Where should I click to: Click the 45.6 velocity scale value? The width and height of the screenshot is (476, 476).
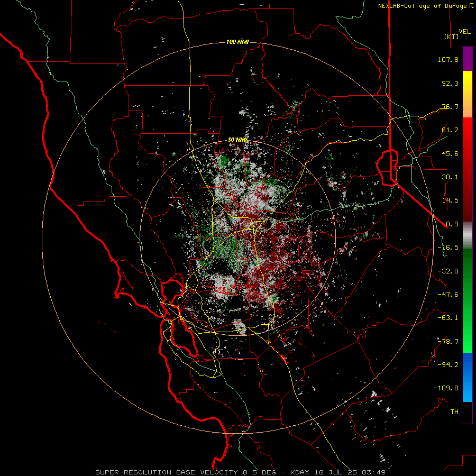(450, 153)
